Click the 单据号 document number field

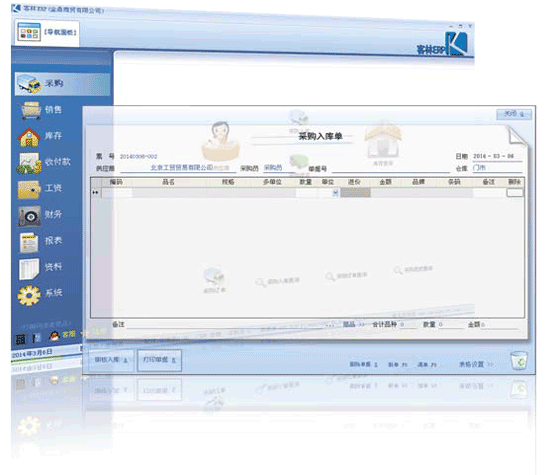pos(390,169)
